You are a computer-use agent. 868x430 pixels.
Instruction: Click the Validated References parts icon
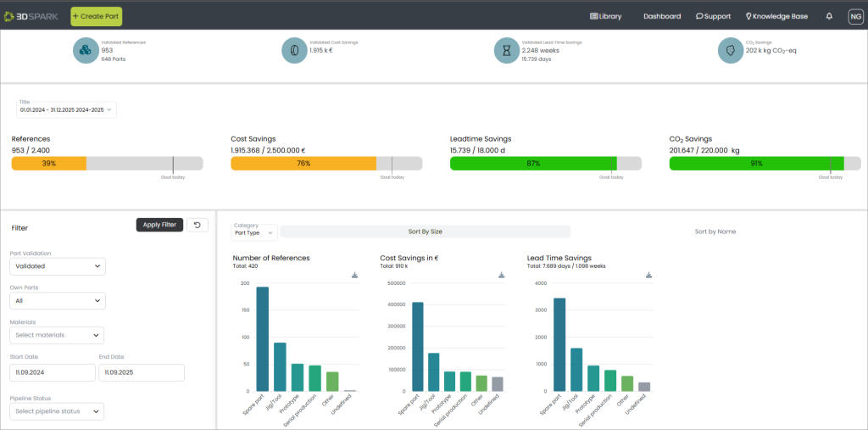[86, 51]
